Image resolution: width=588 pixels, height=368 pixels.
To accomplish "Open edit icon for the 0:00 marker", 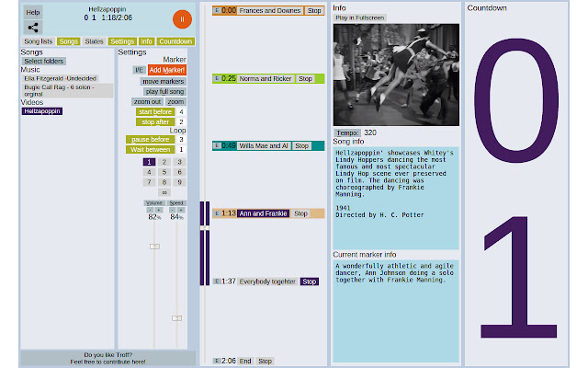I will click(x=217, y=10).
